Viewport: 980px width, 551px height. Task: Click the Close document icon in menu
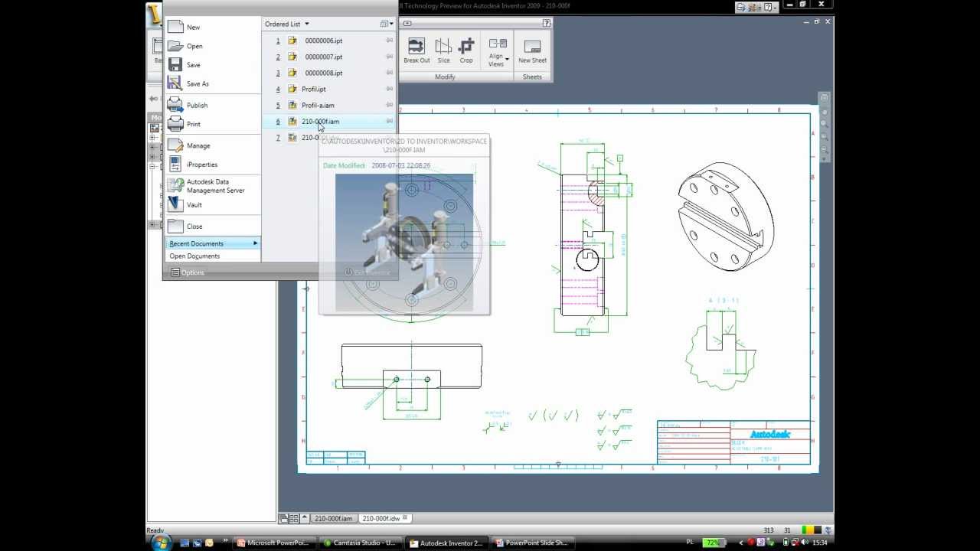click(x=175, y=226)
